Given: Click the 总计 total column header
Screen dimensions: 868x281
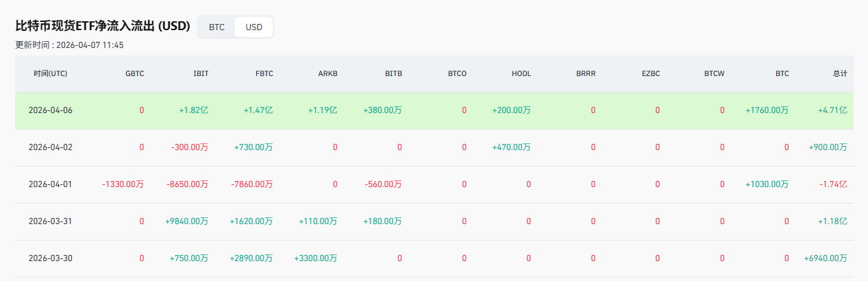Looking at the screenshot, I should tap(840, 74).
